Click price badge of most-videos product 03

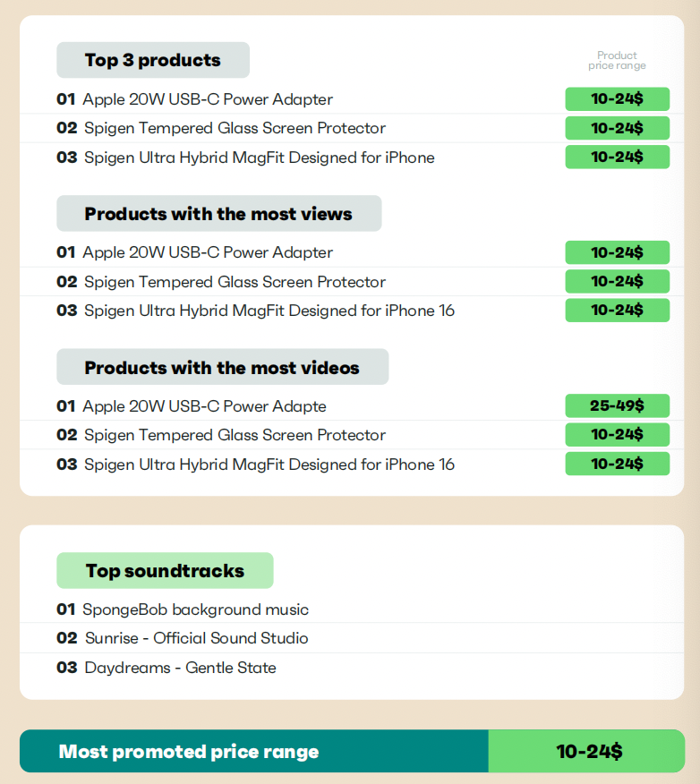pyautogui.click(x=618, y=464)
